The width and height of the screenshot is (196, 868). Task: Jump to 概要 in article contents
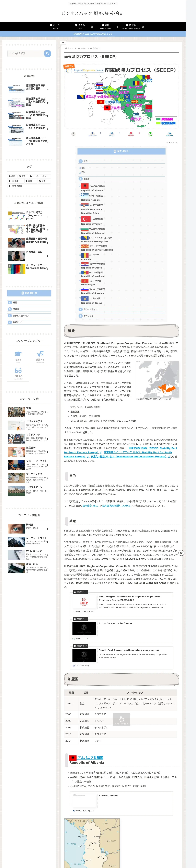85,161
